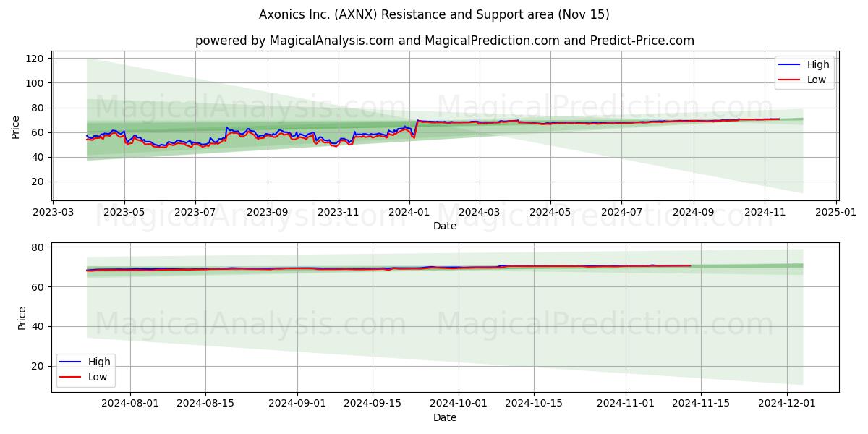Click the '2024-08-01' date tick label
This screenshot has height=434, width=868.
[131, 404]
